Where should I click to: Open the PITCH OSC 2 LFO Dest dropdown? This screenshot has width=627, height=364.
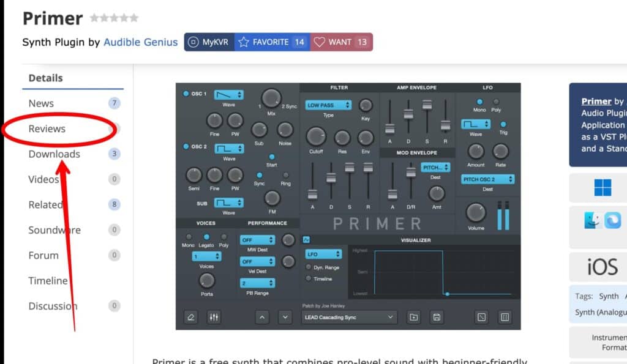click(487, 179)
